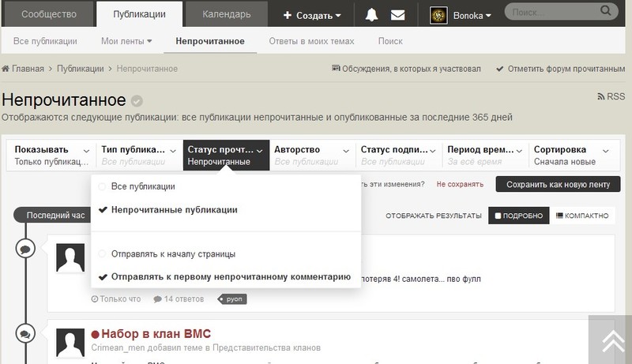Open Представительства кланов forum link
Image resolution: width=632 pixels, height=364 pixels.
266,348
